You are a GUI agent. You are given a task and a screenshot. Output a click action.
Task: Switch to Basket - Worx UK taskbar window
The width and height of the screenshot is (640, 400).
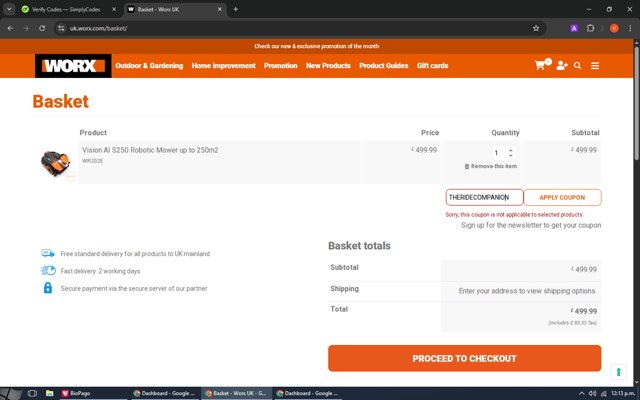pos(236,393)
